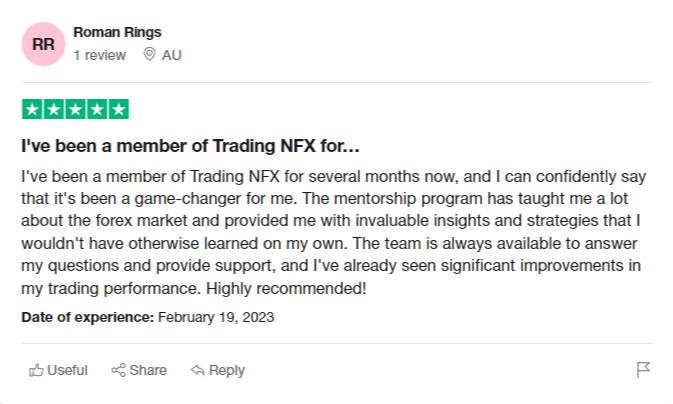The image size is (673, 404).
Task: Click the RR avatar circle
Action: (44, 44)
